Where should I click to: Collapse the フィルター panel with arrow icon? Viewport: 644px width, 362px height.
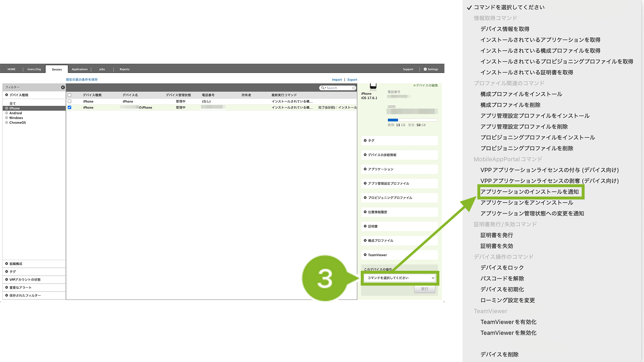pos(63,87)
